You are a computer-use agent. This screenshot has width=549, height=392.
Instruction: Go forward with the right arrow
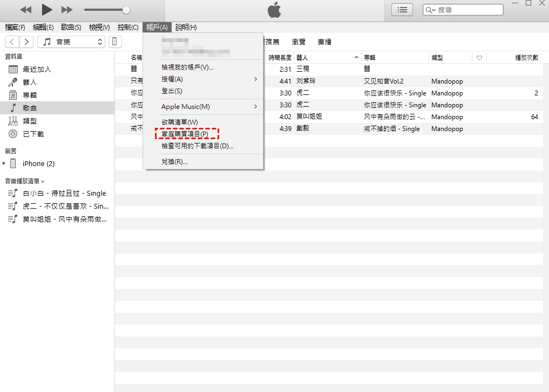27,42
